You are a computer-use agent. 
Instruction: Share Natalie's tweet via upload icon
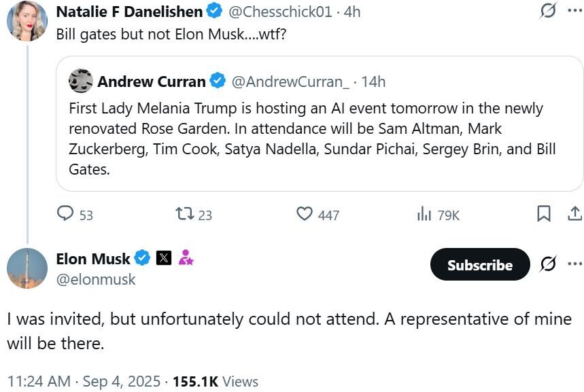(575, 214)
